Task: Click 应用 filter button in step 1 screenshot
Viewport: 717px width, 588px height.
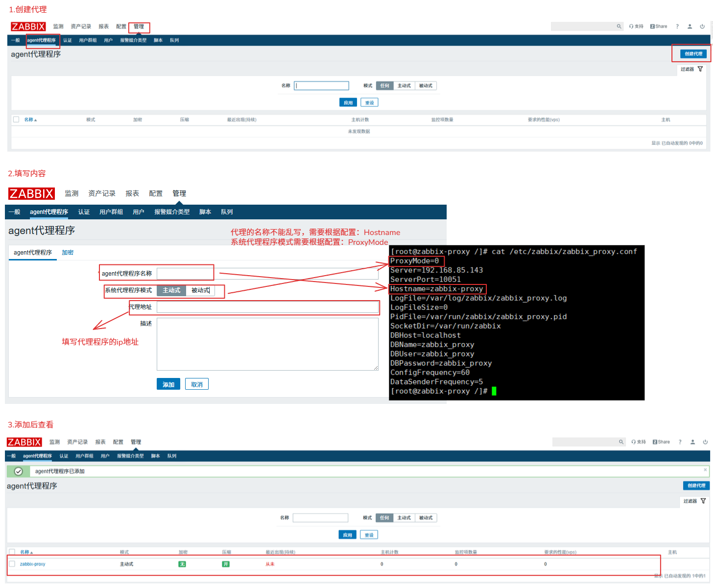Action: 348,103
